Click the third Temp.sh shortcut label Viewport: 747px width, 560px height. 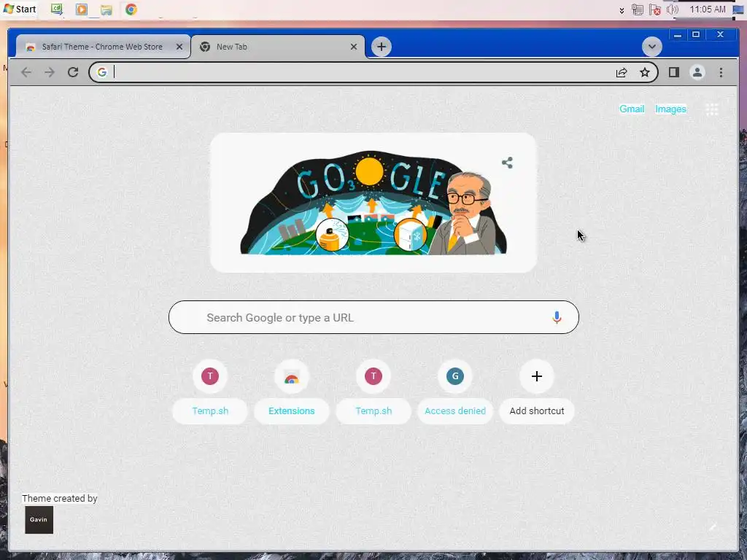[x=373, y=411]
